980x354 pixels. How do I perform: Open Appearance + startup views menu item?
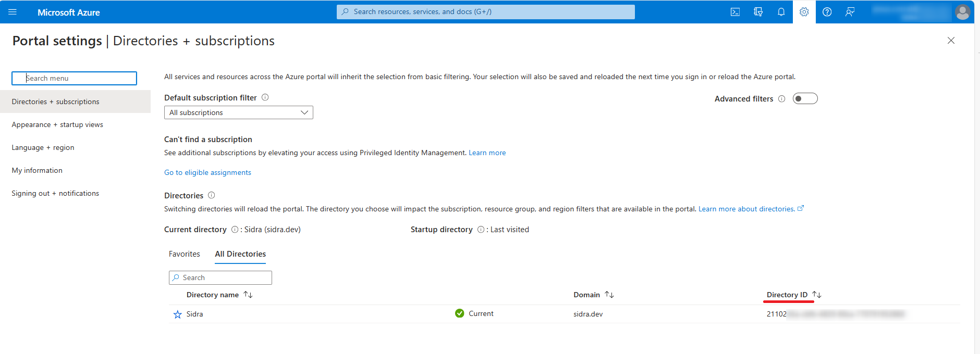point(57,124)
